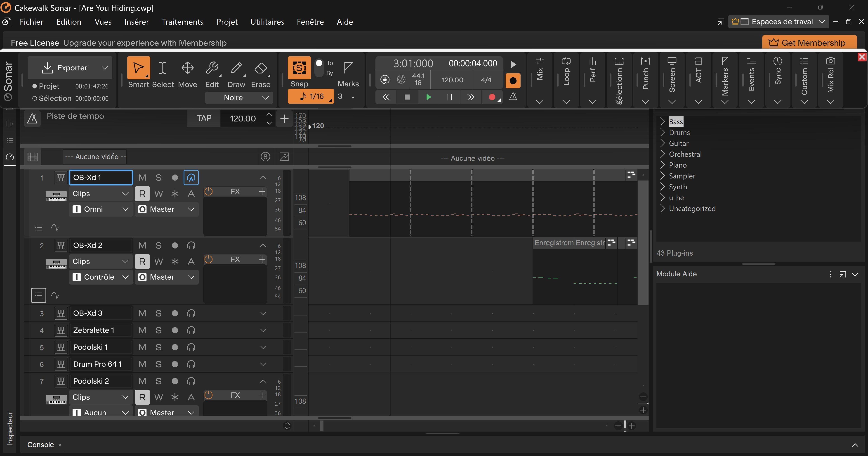Click input echo icon on OB-Xd 2
Screen dimensions: 868x456
coord(191,246)
